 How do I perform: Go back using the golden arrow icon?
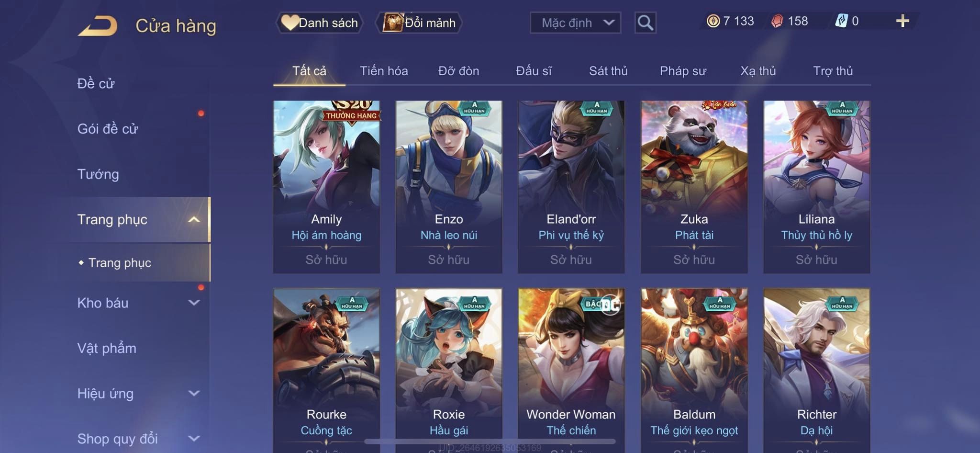tap(98, 25)
